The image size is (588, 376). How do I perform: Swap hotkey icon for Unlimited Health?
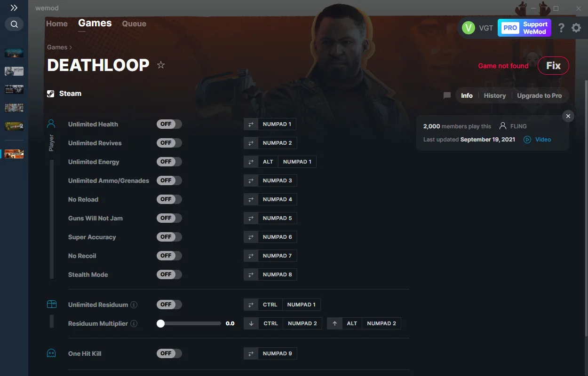coord(251,124)
